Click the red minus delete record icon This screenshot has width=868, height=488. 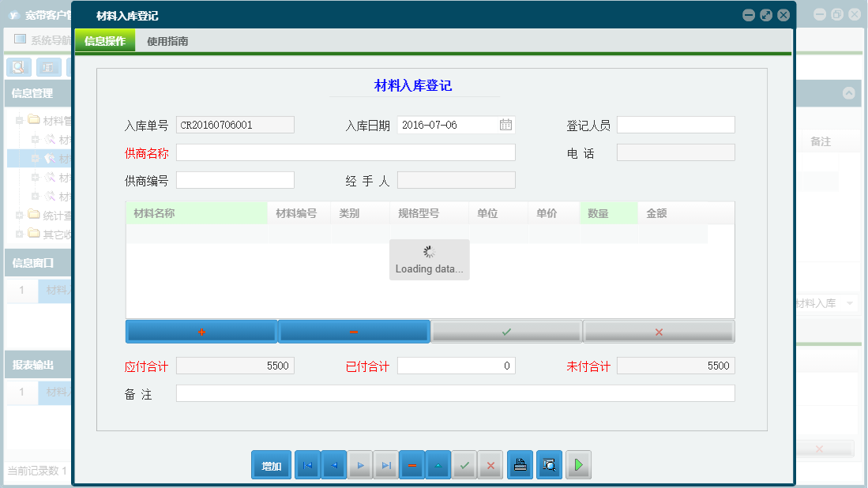411,465
